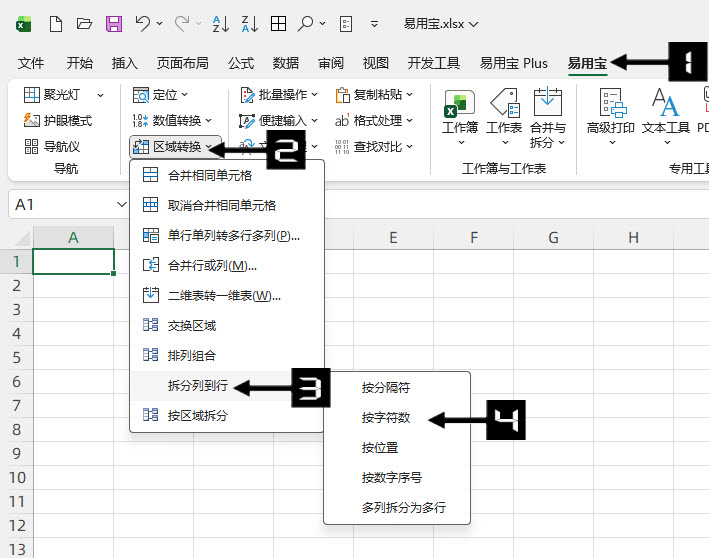Open the file with the folder icon
The image size is (709, 558).
[84, 23]
